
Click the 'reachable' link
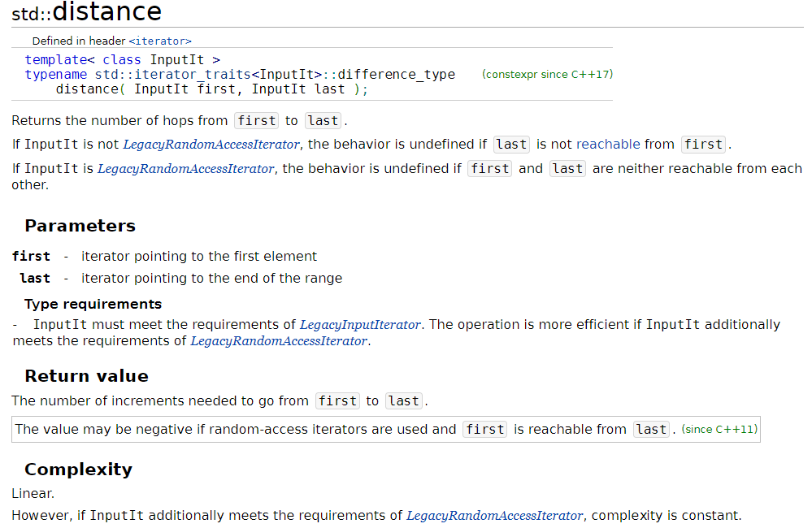coord(608,145)
